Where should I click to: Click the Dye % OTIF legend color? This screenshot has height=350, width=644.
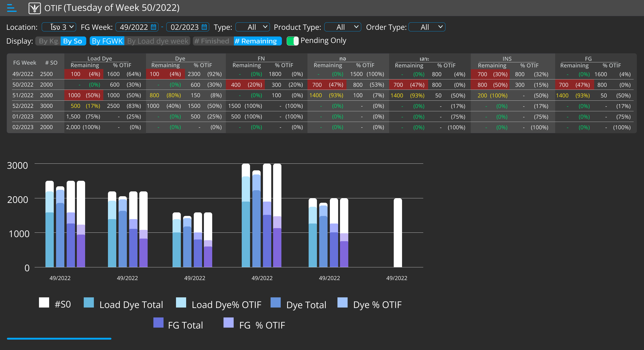[x=342, y=302]
